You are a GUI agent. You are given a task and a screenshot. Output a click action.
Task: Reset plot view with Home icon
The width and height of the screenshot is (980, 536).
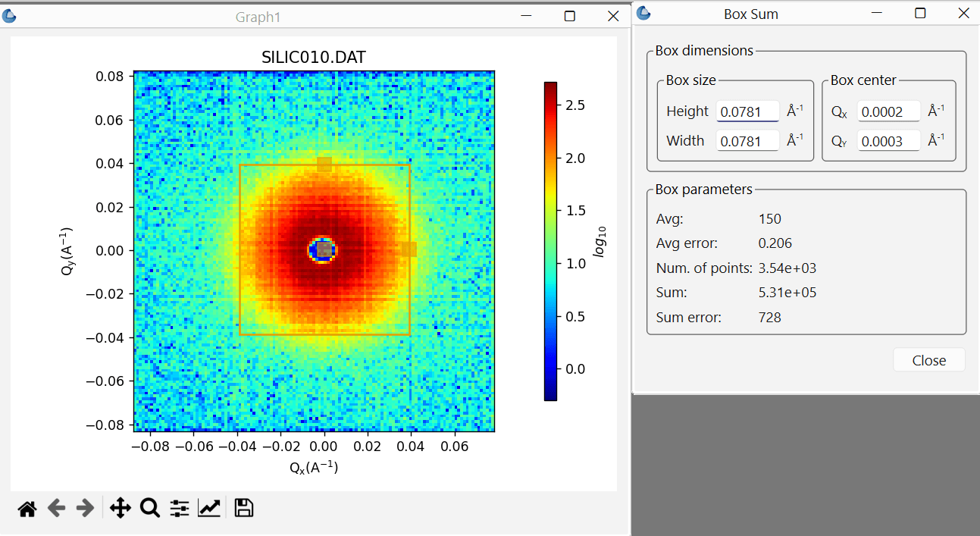pyautogui.click(x=27, y=509)
